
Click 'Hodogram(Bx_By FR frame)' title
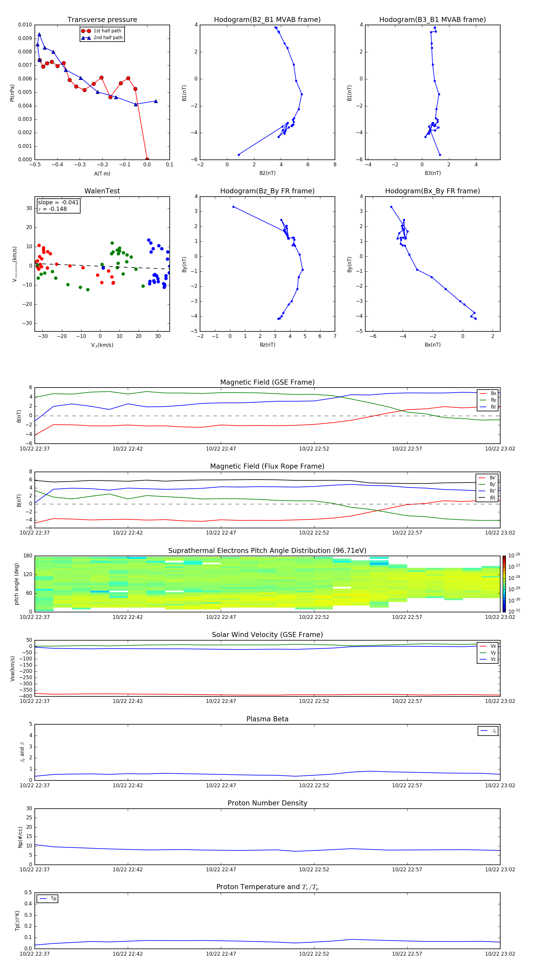click(432, 191)
